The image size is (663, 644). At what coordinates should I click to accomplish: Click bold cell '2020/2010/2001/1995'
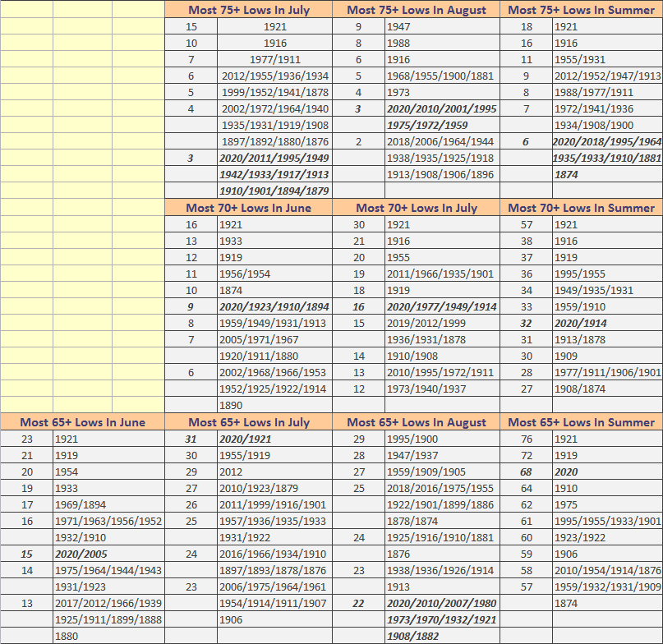tap(442, 109)
